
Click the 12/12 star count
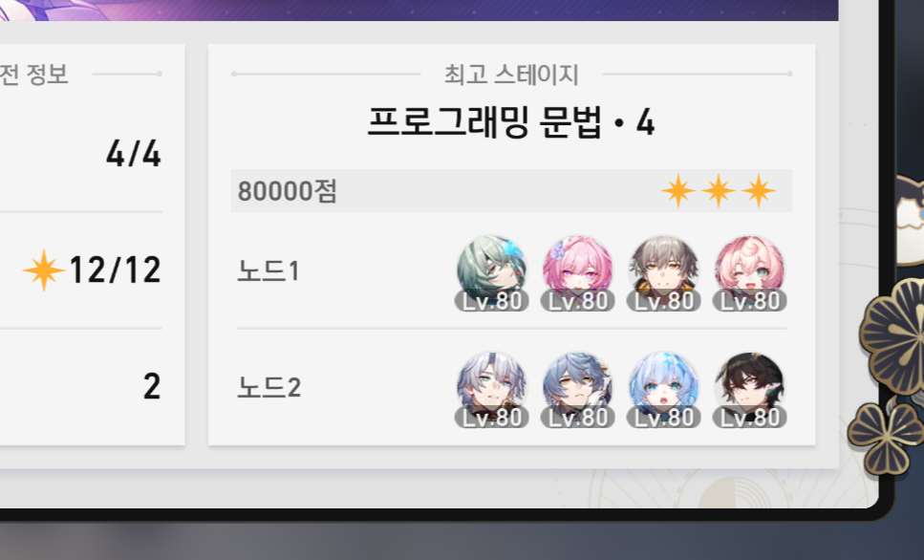click(x=116, y=270)
